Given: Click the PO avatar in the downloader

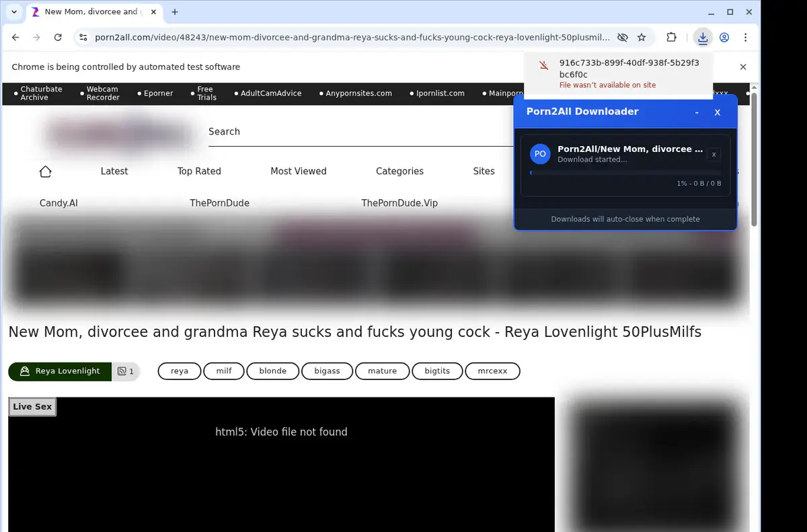Looking at the screenshot, I should coord(539,154).
